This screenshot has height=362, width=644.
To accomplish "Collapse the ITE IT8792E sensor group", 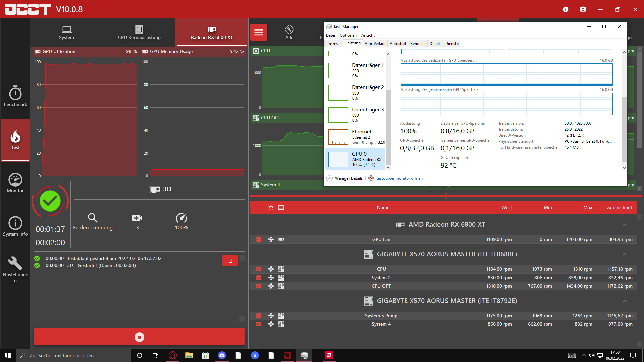I will 624,301.
